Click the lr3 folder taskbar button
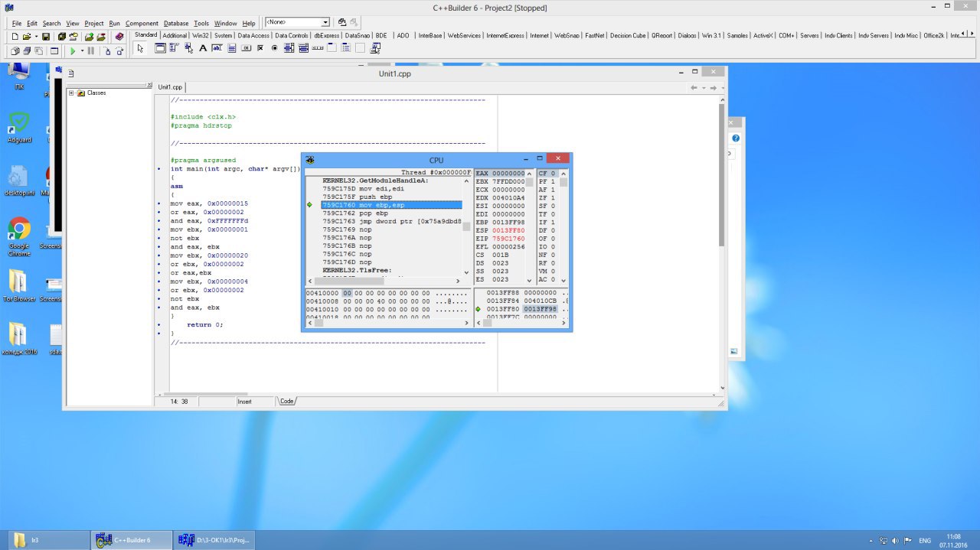980x550 pixels. 48,540
